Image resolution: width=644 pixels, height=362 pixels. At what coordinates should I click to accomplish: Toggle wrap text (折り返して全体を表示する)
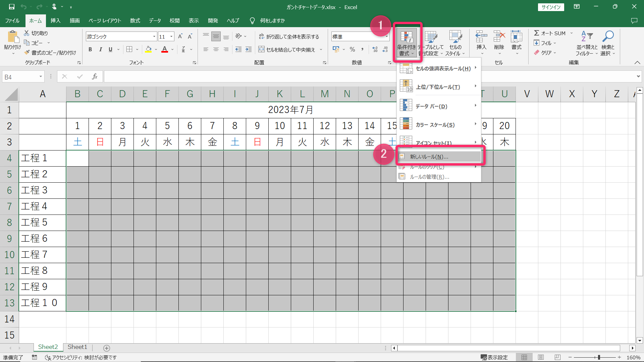pyautogui.click(x=289, y=37)
